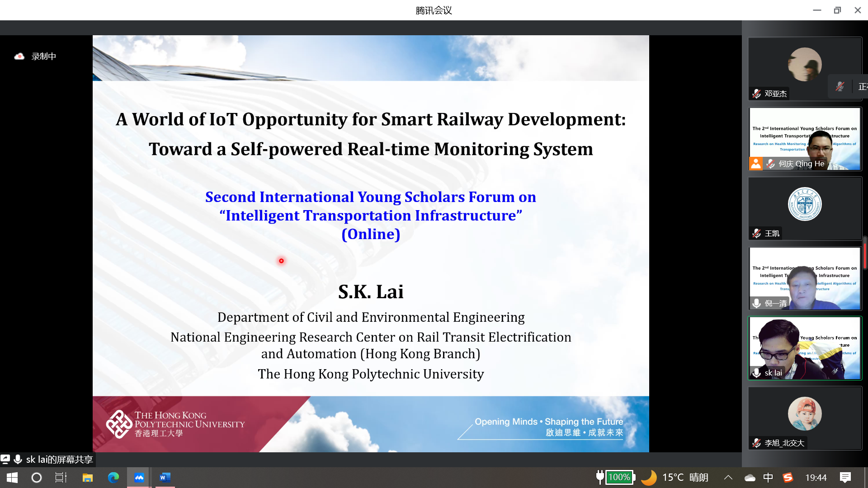Image resolution: width=868 pixels, height=488 pixels.
Task: Launch Microsoft Edge from the taskbar
Action: pyautogui.click(x=113, y=477)
